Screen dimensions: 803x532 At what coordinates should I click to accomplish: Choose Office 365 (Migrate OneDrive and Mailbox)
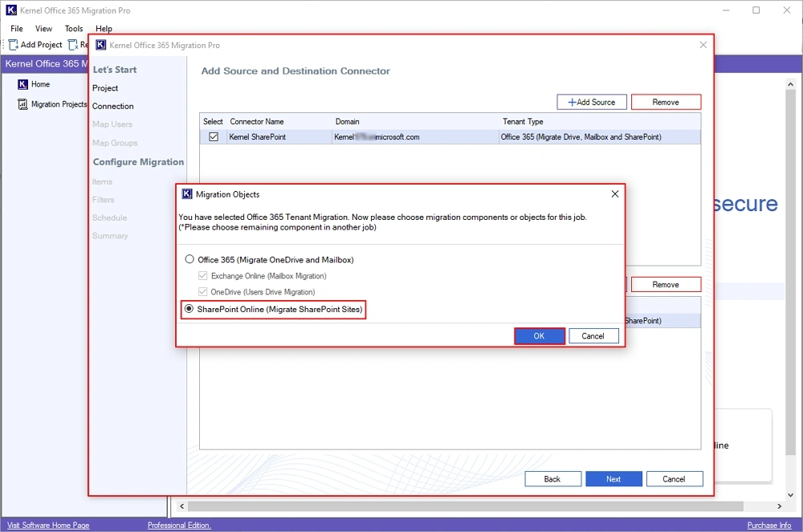coord(189,259)
